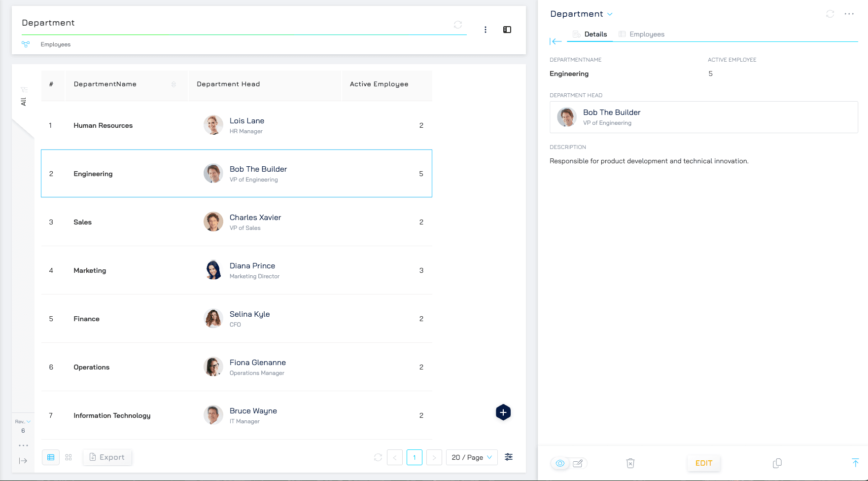Switch to the Employees tab in detail panel

point(641,34)
